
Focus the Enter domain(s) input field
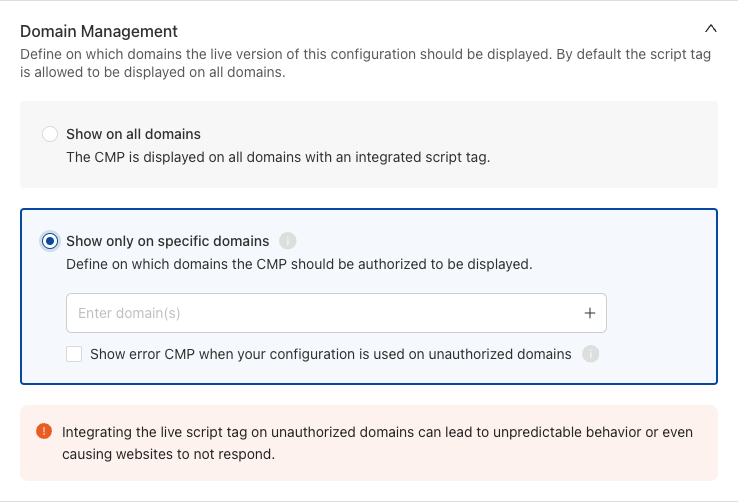pos(336,313)
